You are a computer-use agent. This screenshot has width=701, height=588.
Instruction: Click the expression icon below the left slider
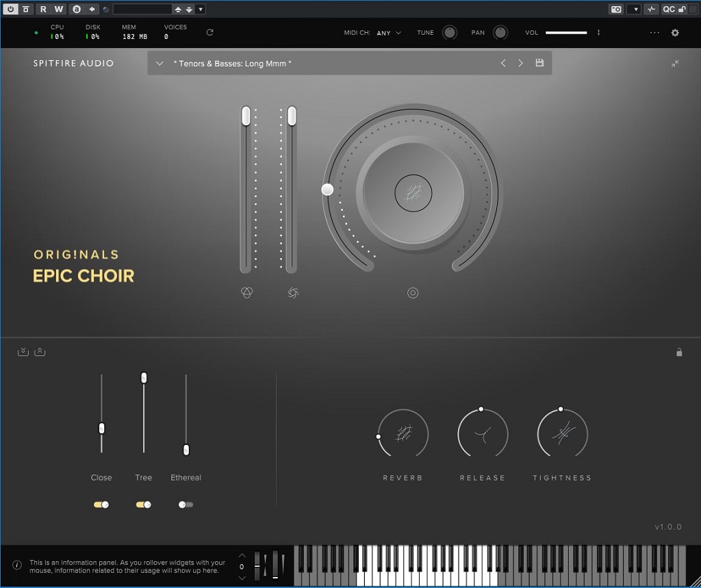[246, 292]
